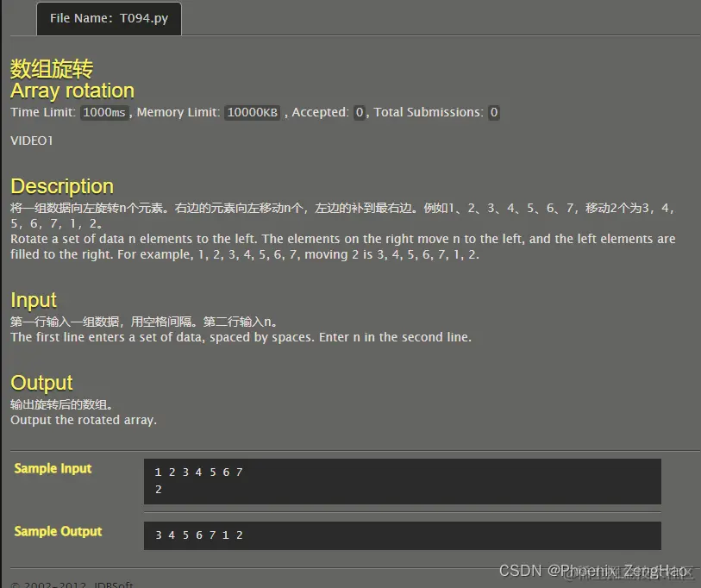Click the paragraph starting 'Rotate a set of data'
Image resolution: width=701 pixels, height=588 pixels.
point(343,247)
